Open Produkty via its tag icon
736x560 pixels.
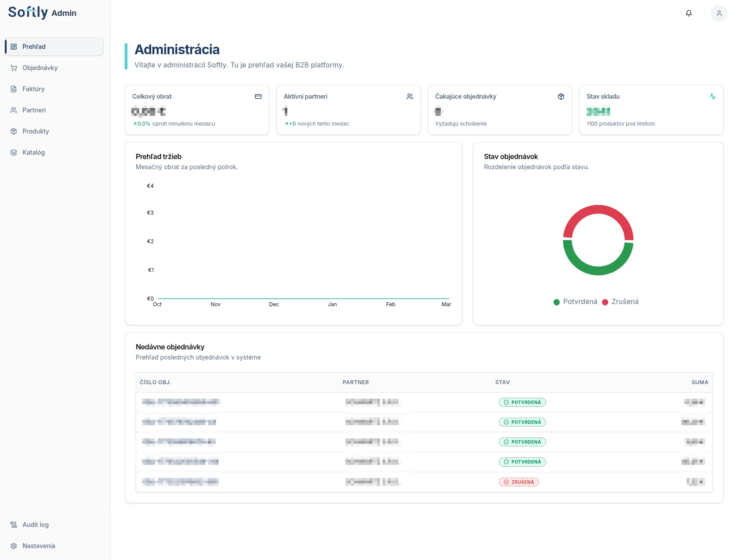pyautogui.click(x=14, y=131)
